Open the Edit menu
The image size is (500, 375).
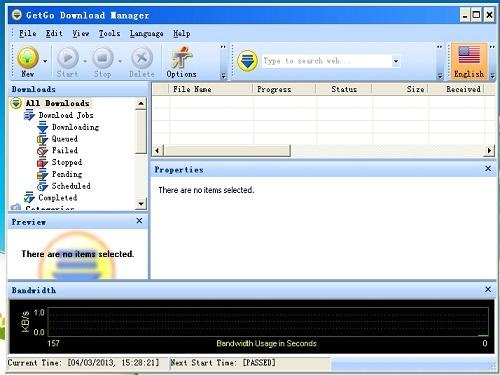[54, 33]
